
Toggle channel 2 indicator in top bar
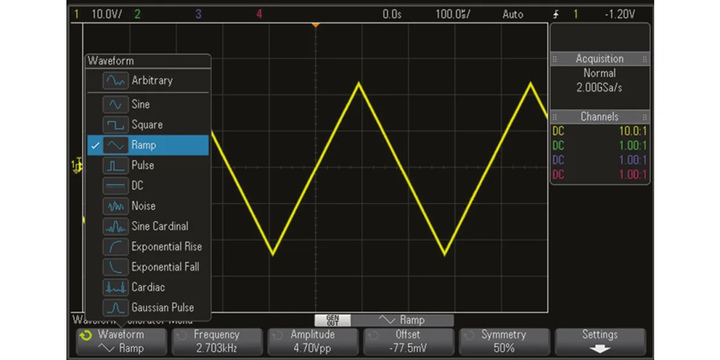click(137, 14)
